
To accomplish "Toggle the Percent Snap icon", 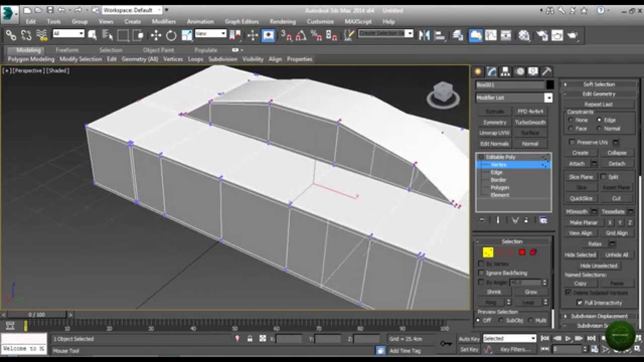I will (x=316, y=35).
